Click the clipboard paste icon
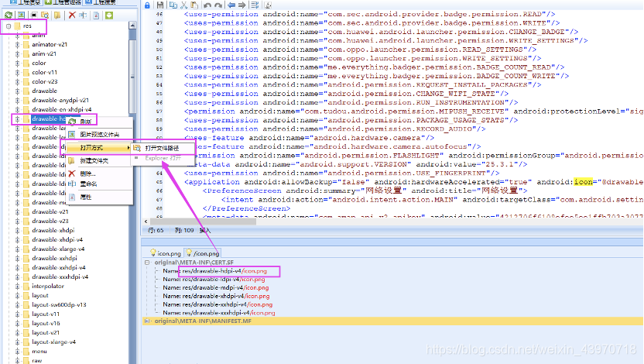644x364 pixels. click(x=194, y=5)
